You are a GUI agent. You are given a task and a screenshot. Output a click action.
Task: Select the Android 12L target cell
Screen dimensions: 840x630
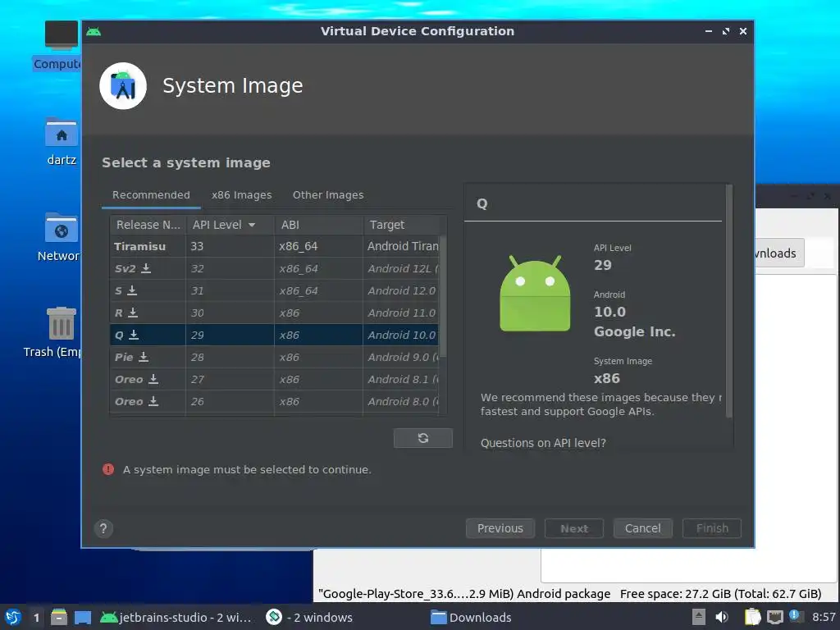[x=401, y=268]
